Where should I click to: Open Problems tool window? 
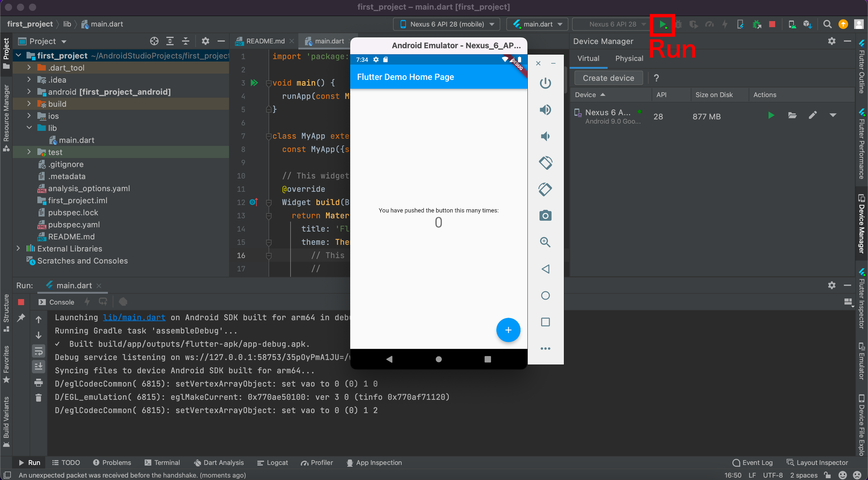click(112, 463)
